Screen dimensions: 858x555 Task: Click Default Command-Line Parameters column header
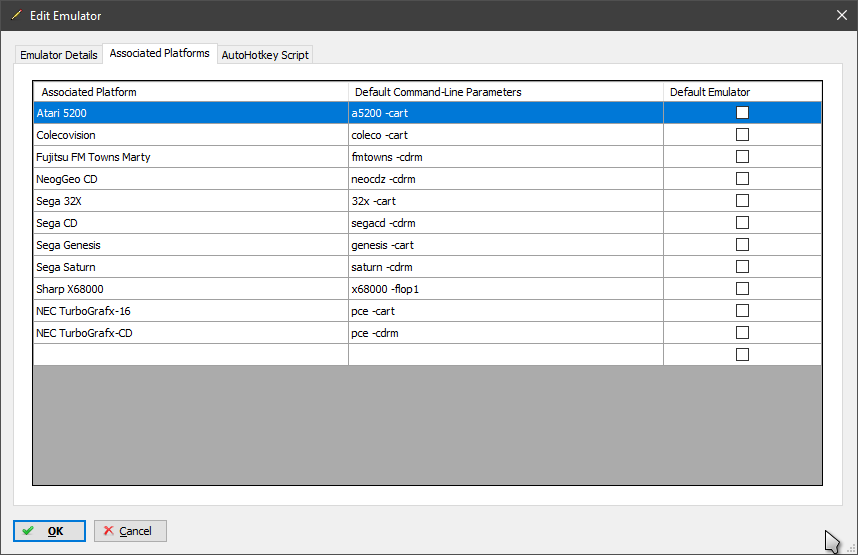[x=506, y=92]
